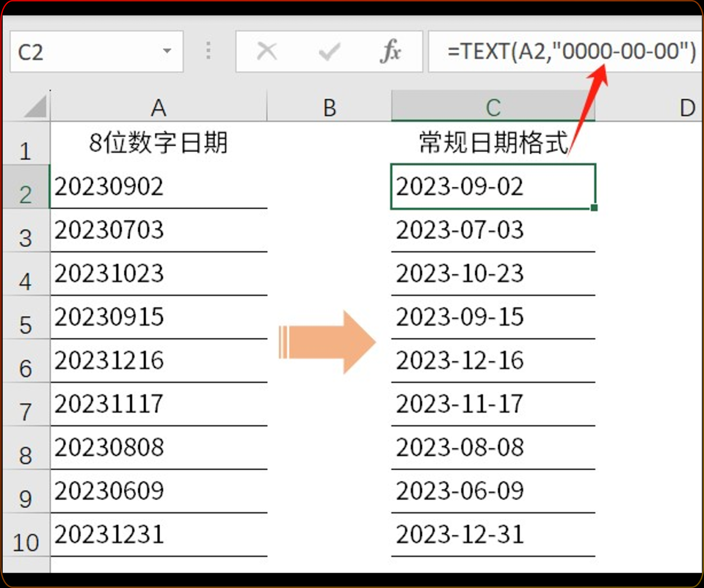Select row 6 header
Image resolution: width=704 pixels, height=588 pixels.
[25, 361]
